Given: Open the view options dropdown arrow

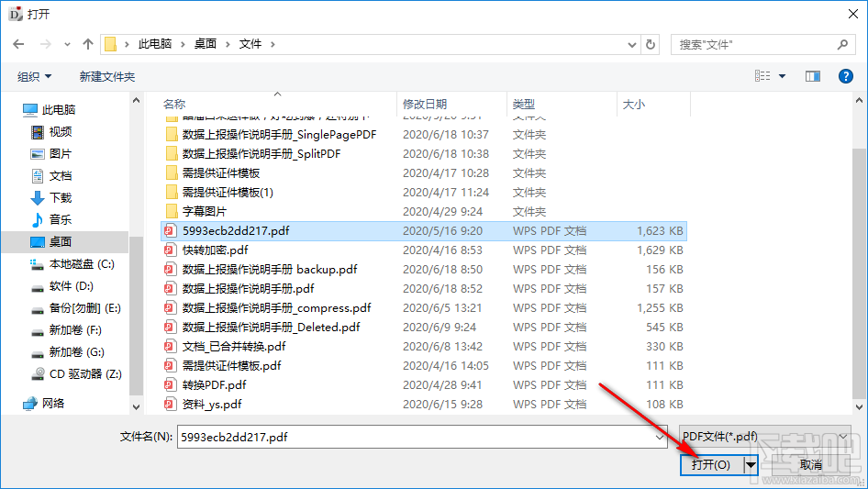Looking at the screenshot, I should 782,76.
